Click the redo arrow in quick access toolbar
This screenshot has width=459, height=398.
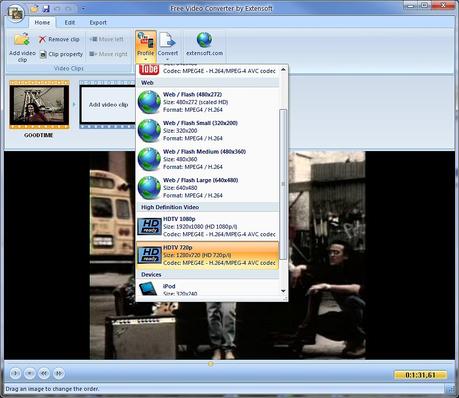pyautogui.click(x=69, y=9)
